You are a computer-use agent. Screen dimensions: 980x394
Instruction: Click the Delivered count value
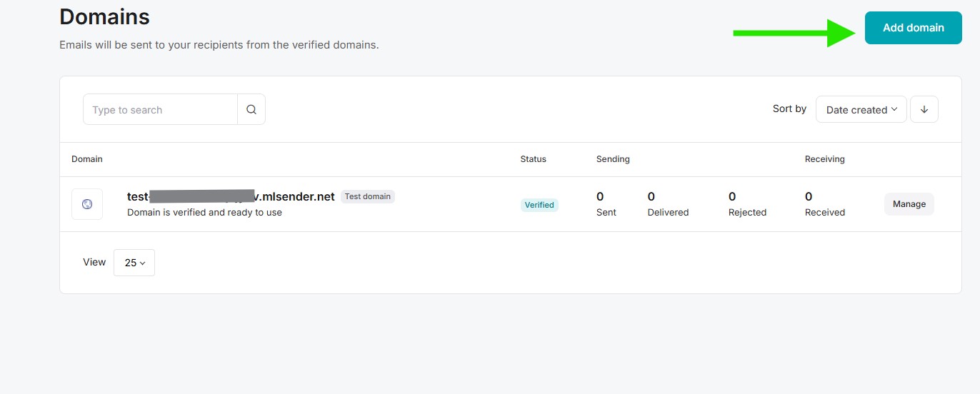pos(651,197)
